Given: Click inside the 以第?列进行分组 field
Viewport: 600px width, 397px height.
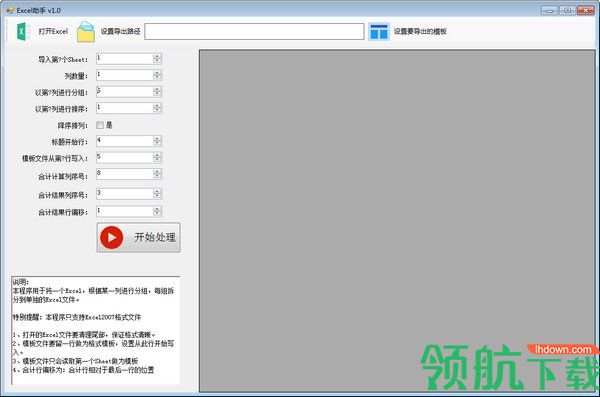Looking at the screenshot, I should pyautogui.click(x=125, y=91).
